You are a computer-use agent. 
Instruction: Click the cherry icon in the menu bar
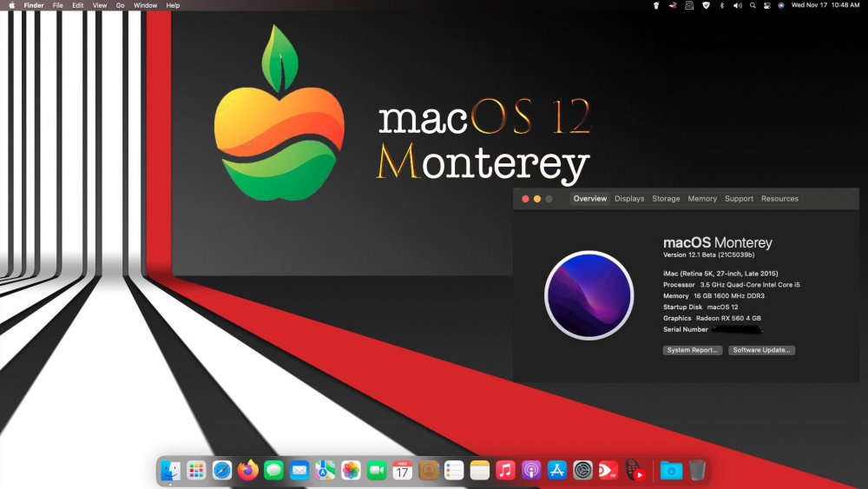673,5
